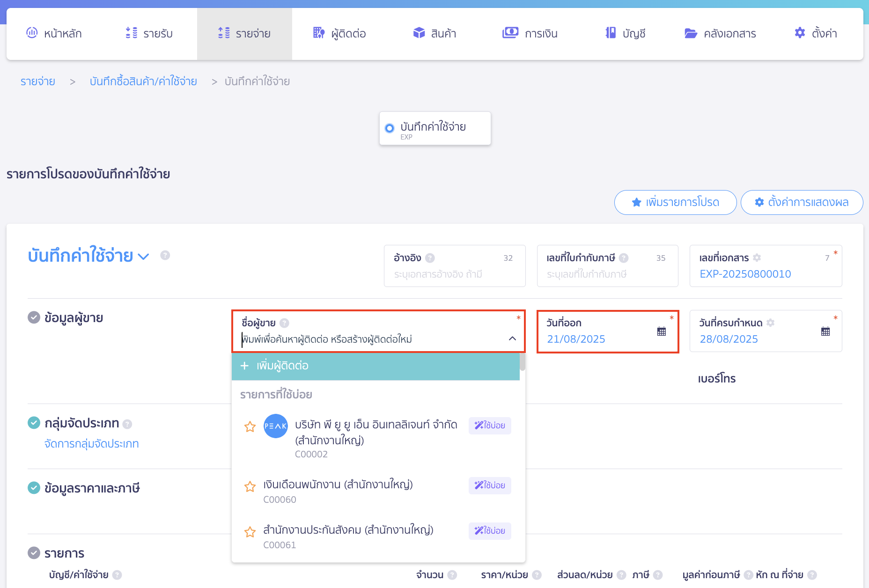Image resolution: width=869 pixels, height=588 pixels.
Task: Select the สินค้า product box icon
Action: [x=418, y=33]
